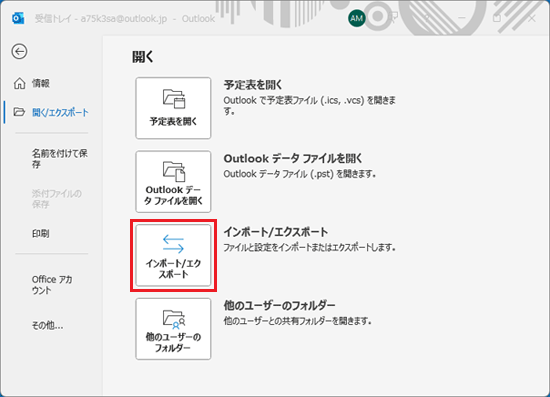Screen dimensions: 550x397
Task: Click the description mentioning .ics, .vcs files
Action: (310, 106)
